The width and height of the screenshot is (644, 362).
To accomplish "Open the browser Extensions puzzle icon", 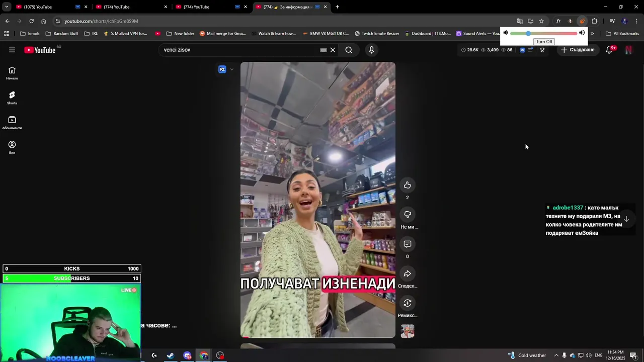I will tap(595, 21).
